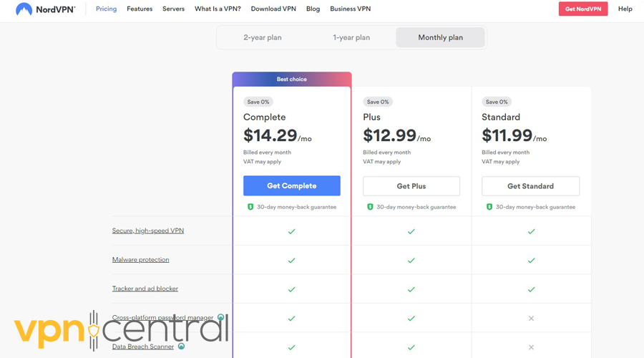The image size is (644, 358).
Task: Click the password manager badge icon
Action: [220, 317]
